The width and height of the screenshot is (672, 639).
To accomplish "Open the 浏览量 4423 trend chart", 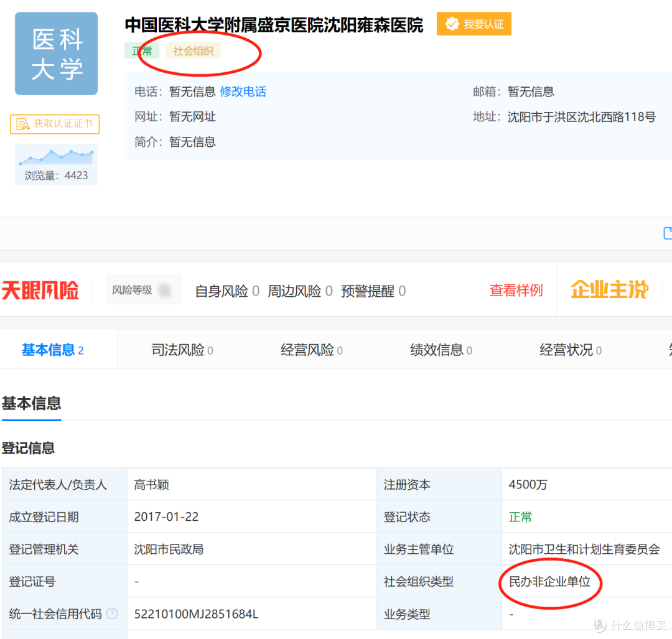I will 56,164.
